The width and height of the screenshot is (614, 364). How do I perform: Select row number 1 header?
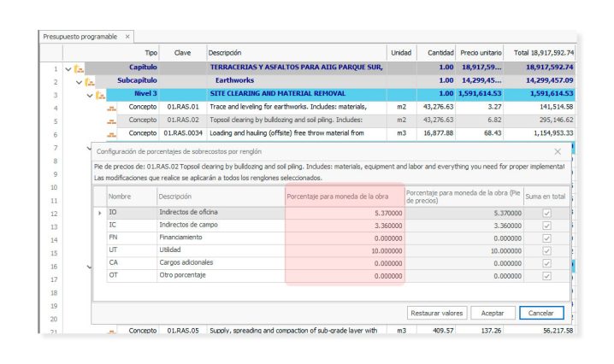coord(51,69)
